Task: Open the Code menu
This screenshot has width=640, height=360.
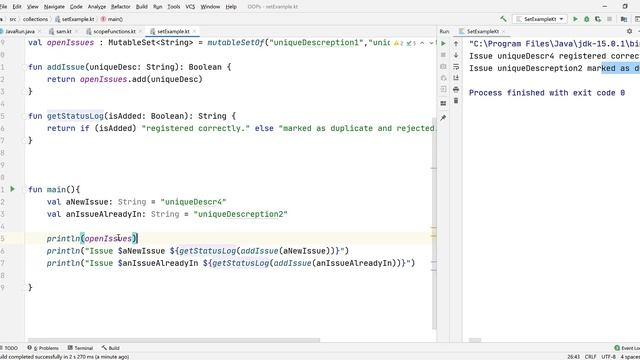Action: [76, 7]
